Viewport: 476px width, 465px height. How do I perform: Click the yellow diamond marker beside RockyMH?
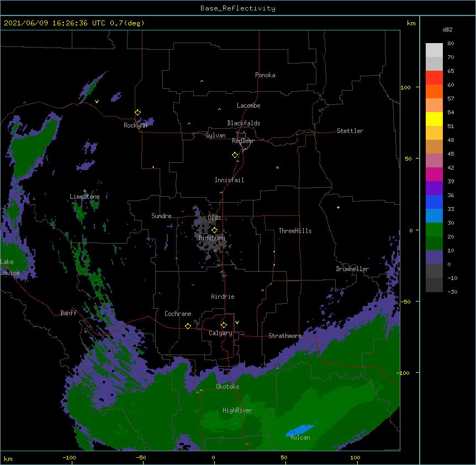point(138,113)
